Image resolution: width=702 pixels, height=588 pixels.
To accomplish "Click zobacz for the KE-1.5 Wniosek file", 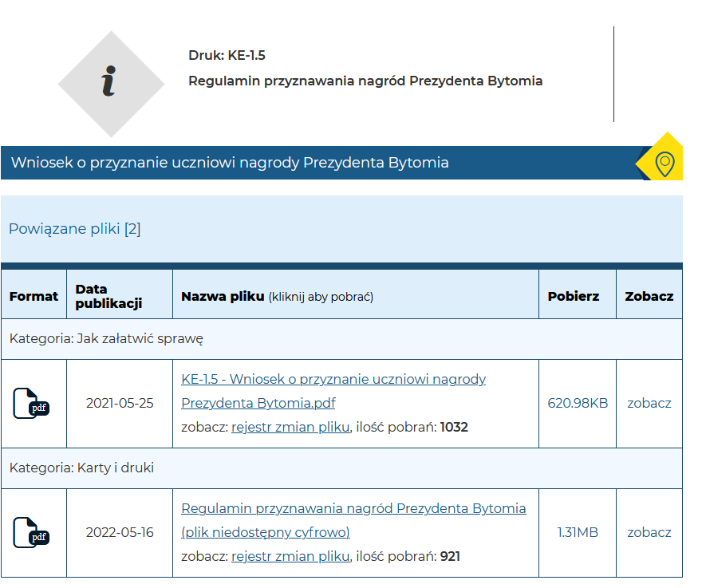I will point(649,404).
